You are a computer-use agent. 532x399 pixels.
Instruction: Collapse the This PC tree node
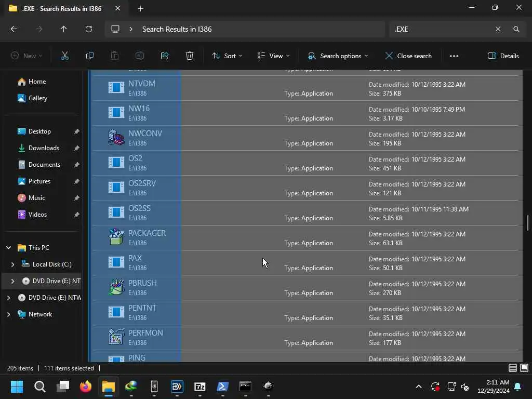(x=8, y=248)
